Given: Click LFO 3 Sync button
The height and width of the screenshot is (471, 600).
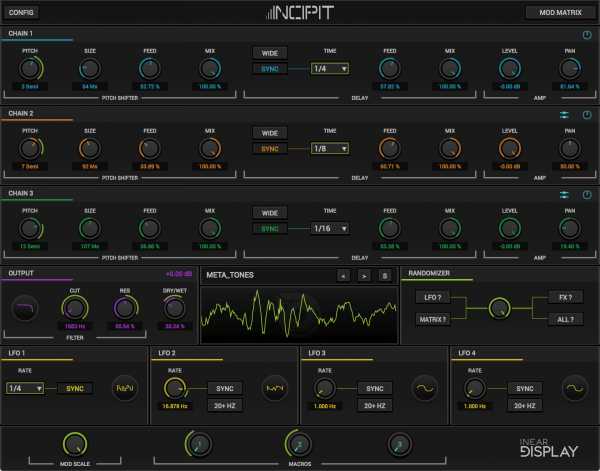Looking at the screenshot, I should 375,389.
